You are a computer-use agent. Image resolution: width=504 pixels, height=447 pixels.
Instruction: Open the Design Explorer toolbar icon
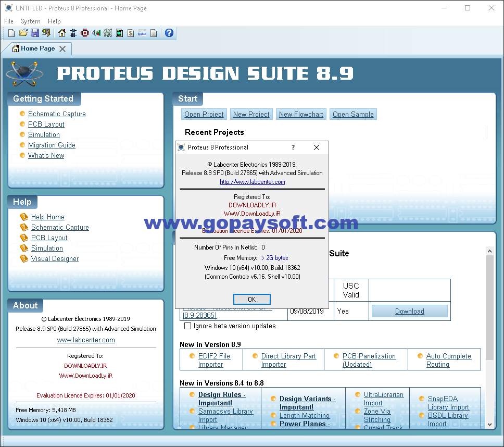click(x=119, y=33)
